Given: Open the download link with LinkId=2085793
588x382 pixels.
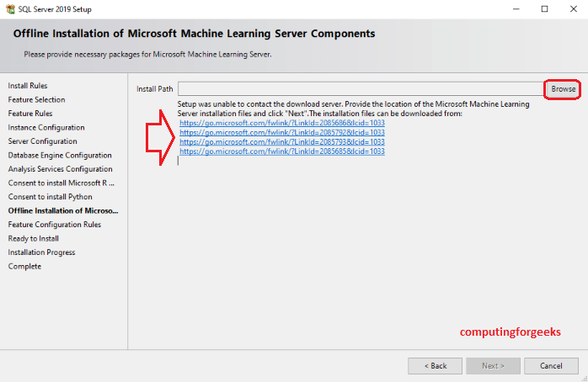Looking at the screenshot, I should coord(282,142).
